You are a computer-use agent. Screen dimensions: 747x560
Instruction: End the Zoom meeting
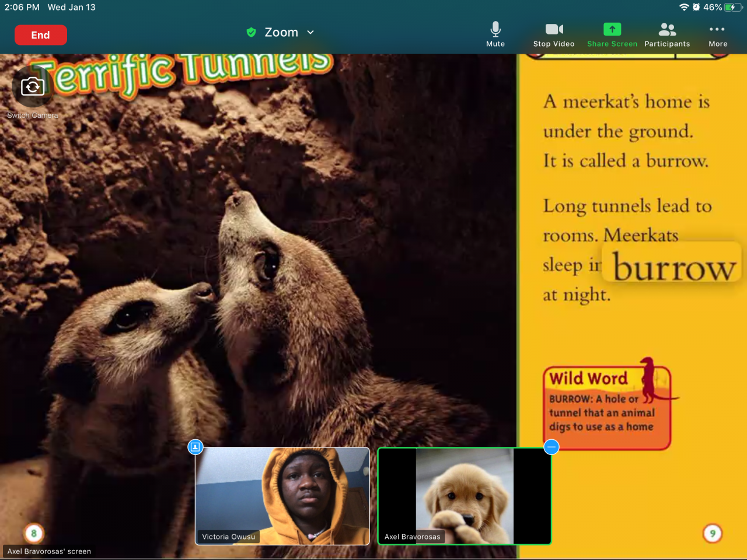click(41, 35)
